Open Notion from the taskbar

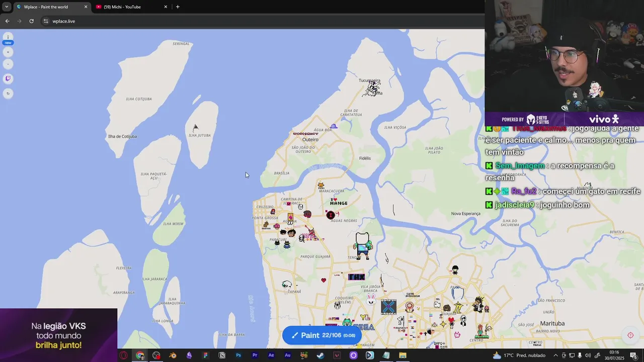coord(222,355)
